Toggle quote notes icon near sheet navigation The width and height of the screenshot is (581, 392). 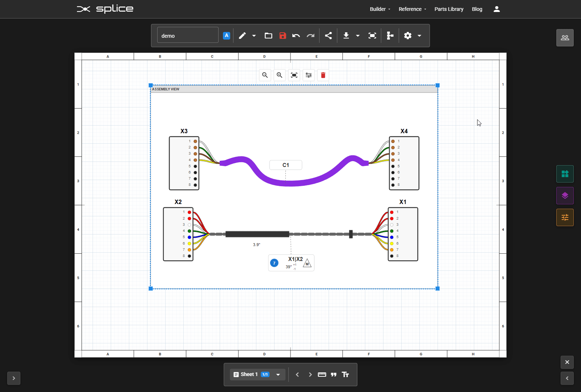coord(334,375)
